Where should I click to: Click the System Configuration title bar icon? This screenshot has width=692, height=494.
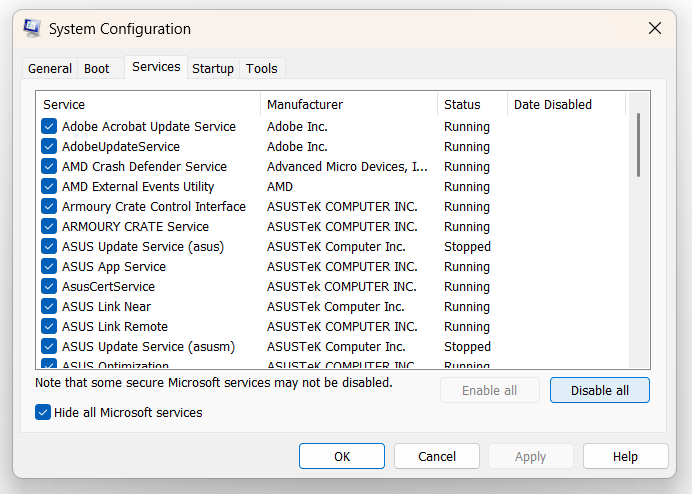[x=32, y=28]
